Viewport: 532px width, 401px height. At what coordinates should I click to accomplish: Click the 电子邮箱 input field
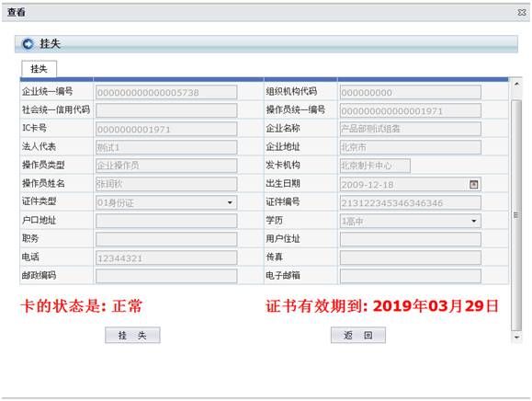(411, 276)
